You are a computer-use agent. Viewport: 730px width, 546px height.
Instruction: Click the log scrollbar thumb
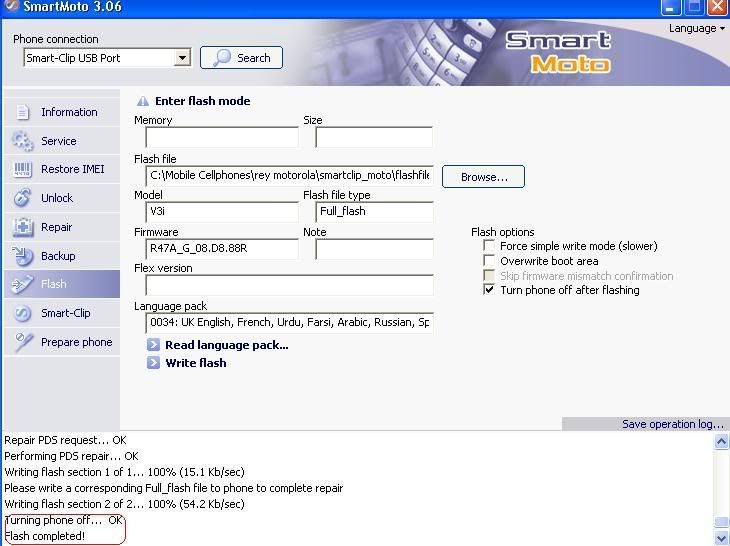tap(721, 522)
